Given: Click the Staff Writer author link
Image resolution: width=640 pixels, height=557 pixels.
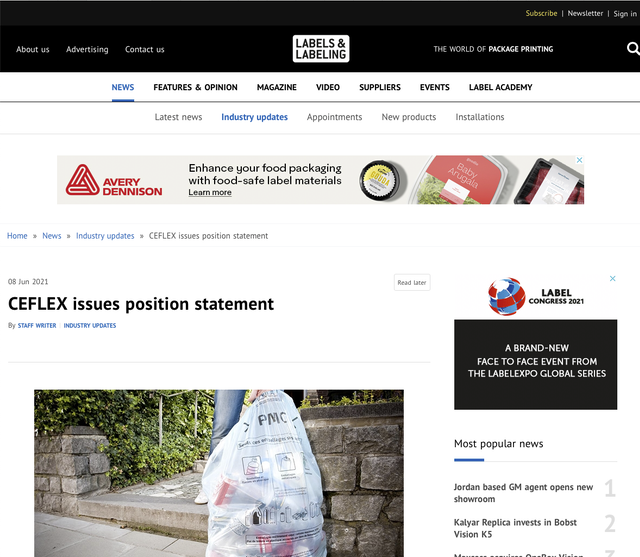Looking at the screenshot, I should tap(37, 326).
